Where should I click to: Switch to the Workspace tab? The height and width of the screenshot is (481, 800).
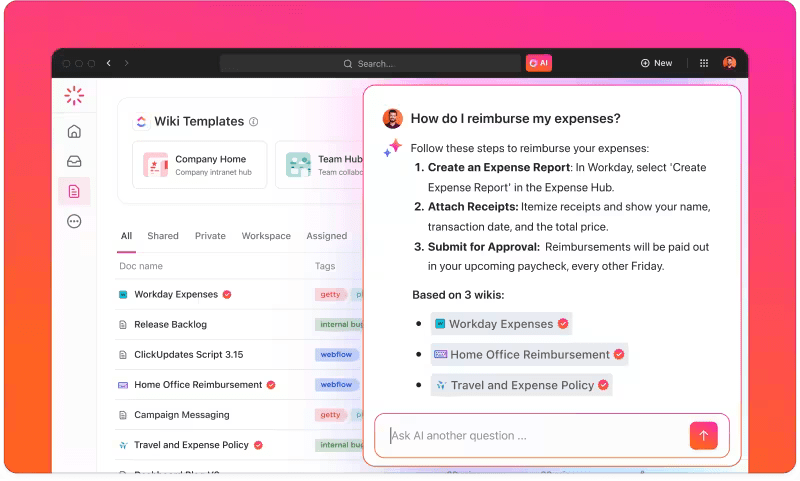pos(266,236)
